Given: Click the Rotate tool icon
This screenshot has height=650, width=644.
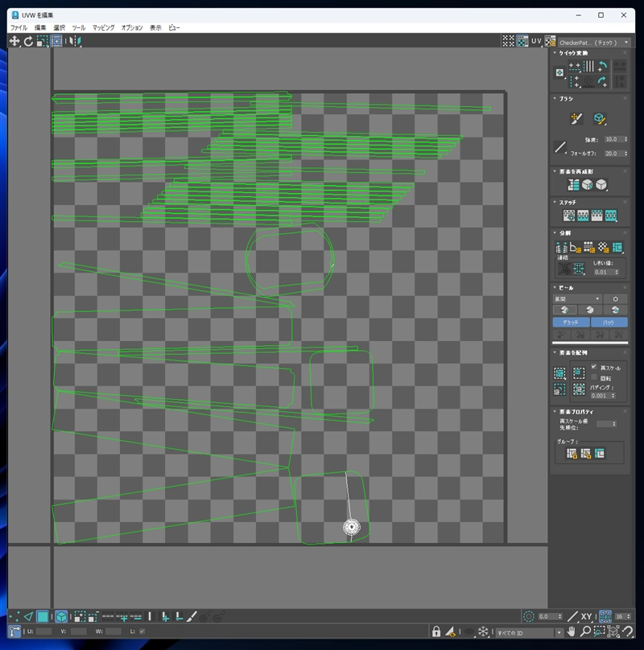Looking at the screenshot, I should pyautogui.click(x=28, y=41).
